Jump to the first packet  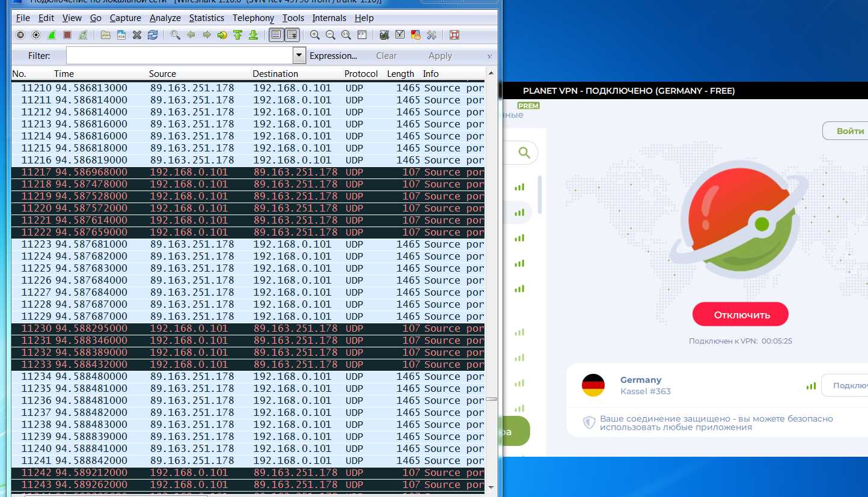pos(238,35)
